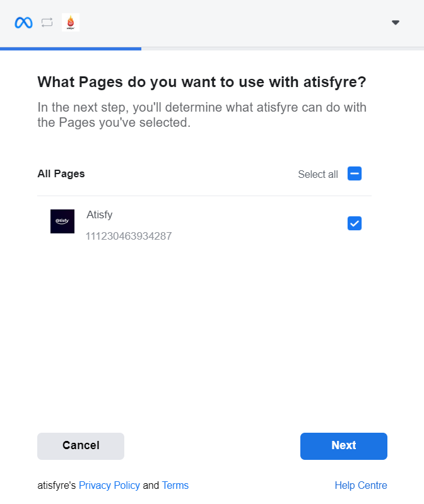Click the Select all label
Viewport: 424px width, 504px height.
tap(318, 174)
